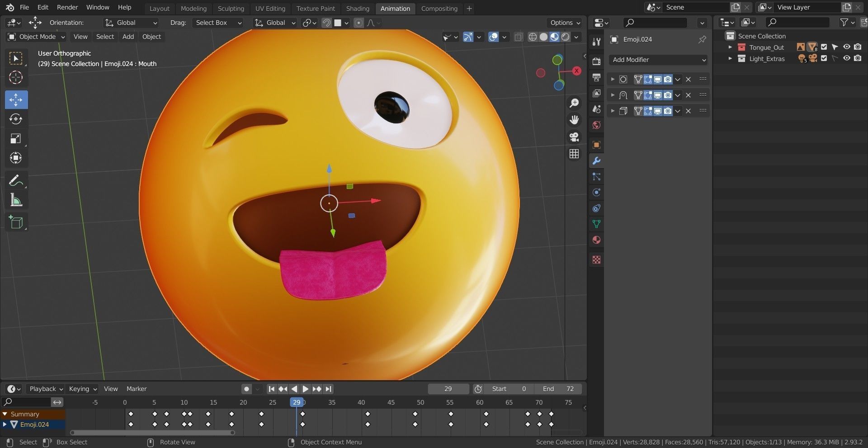Open Material Properties tab
868x448 pixels.
tap(596, 240)
